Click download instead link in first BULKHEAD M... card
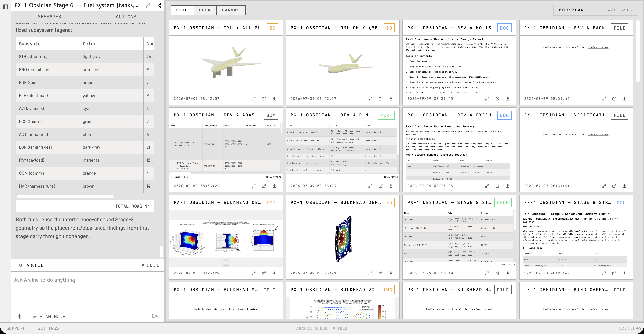 point(247,309)
